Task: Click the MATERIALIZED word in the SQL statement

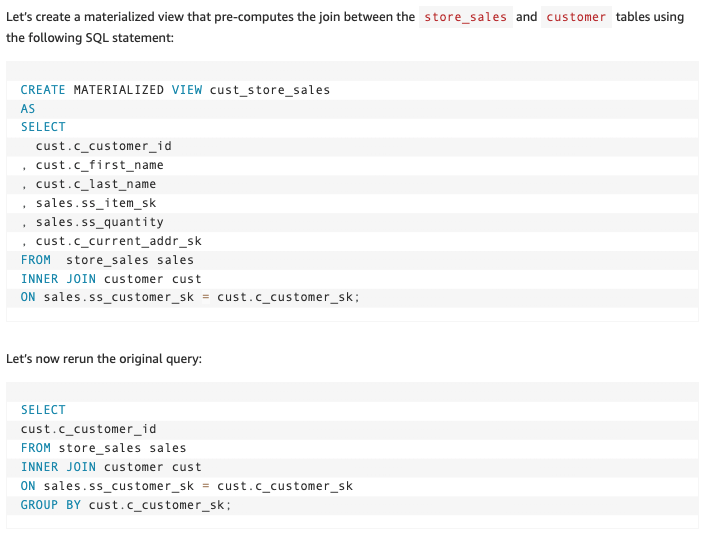Action: tap(119, 90)
